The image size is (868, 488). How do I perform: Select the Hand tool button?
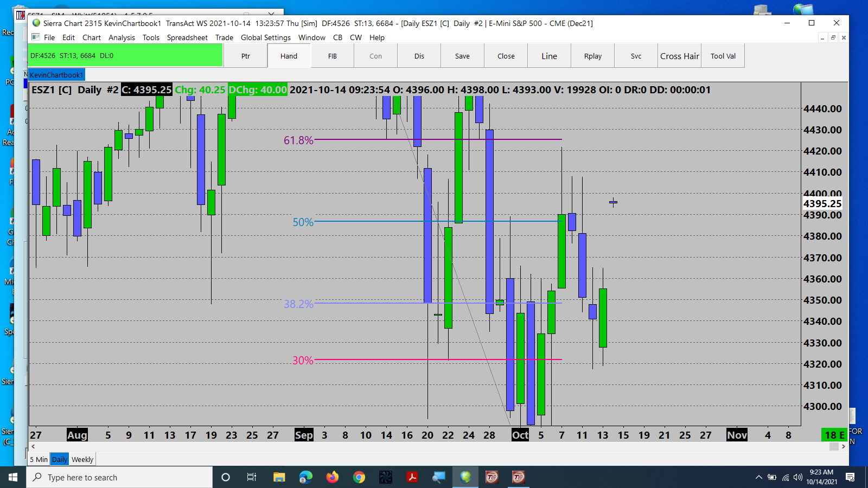tap(289, 56)
